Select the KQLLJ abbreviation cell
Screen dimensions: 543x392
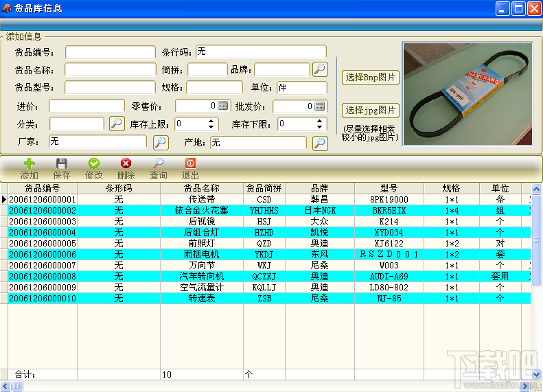click(x=264, y=288)
